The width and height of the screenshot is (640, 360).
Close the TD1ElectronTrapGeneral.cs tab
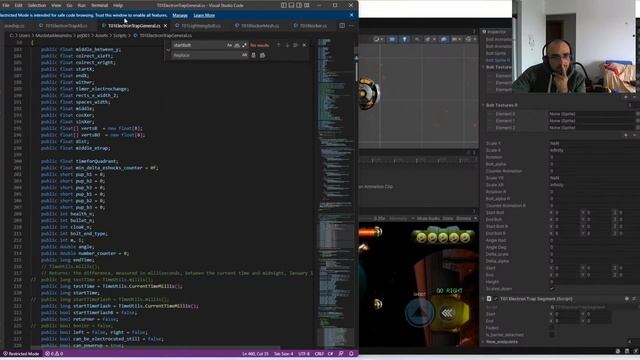coord(165,26)
